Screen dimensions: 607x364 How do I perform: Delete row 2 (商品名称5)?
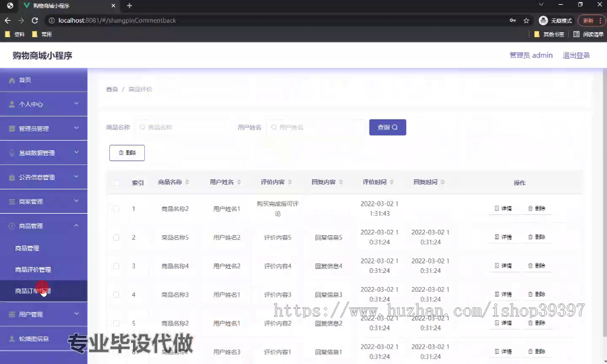[537, 237]
